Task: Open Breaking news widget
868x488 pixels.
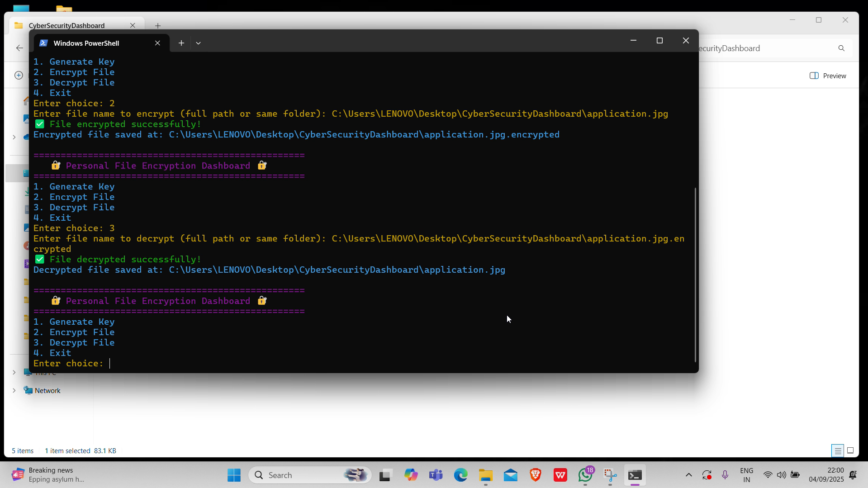Action: tap(48, 475)
